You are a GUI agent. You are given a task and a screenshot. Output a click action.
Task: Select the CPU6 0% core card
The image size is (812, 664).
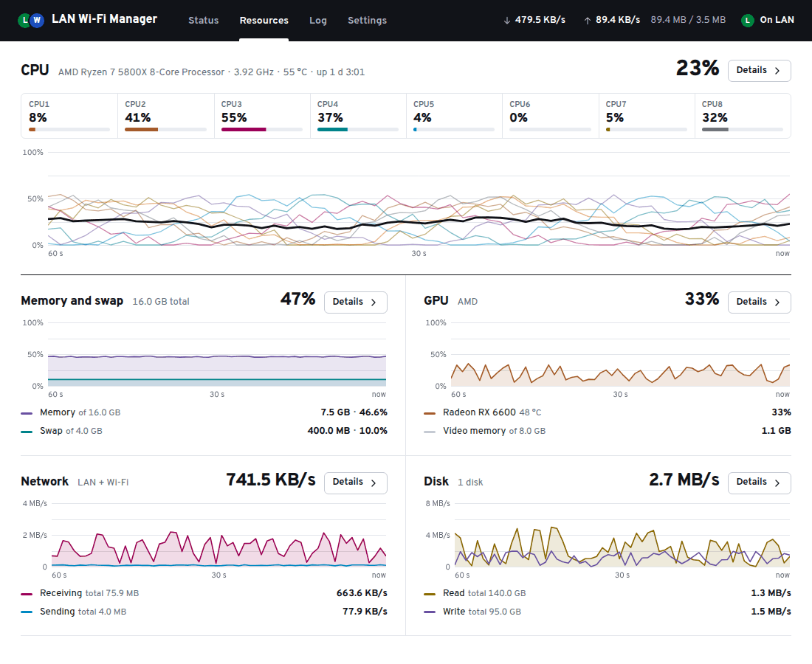coord(550,116)
